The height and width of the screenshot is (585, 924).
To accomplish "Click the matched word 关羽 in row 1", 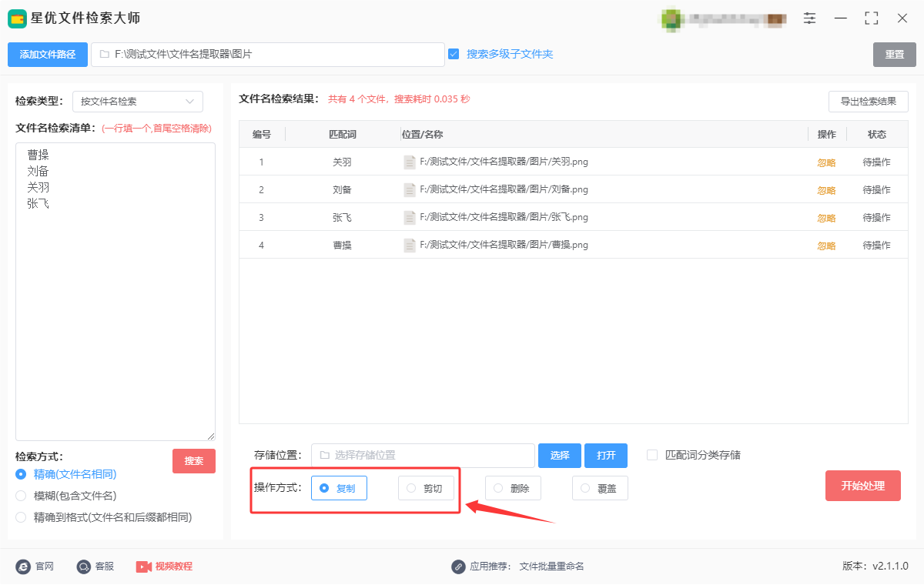I will pos(343,163).
